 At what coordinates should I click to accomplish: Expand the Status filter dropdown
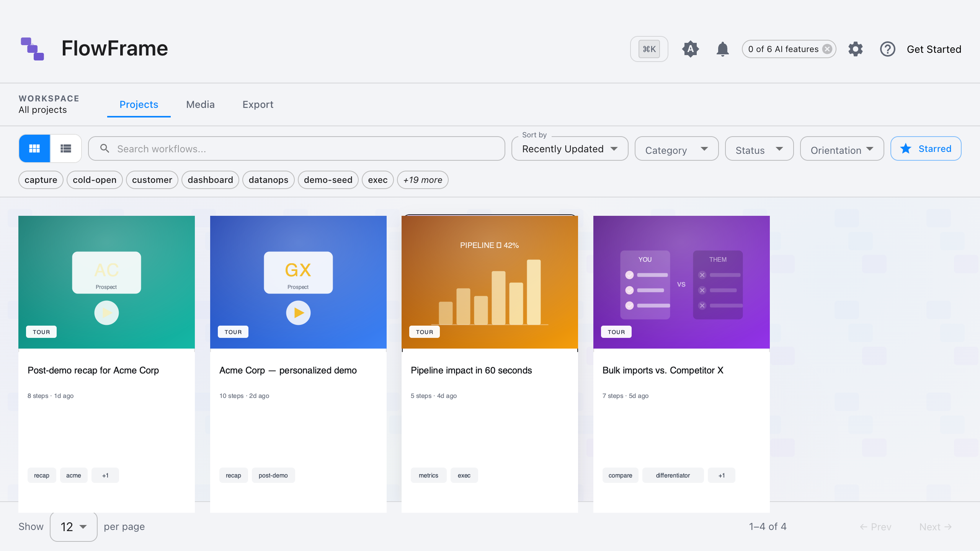[x=759, y=148]
